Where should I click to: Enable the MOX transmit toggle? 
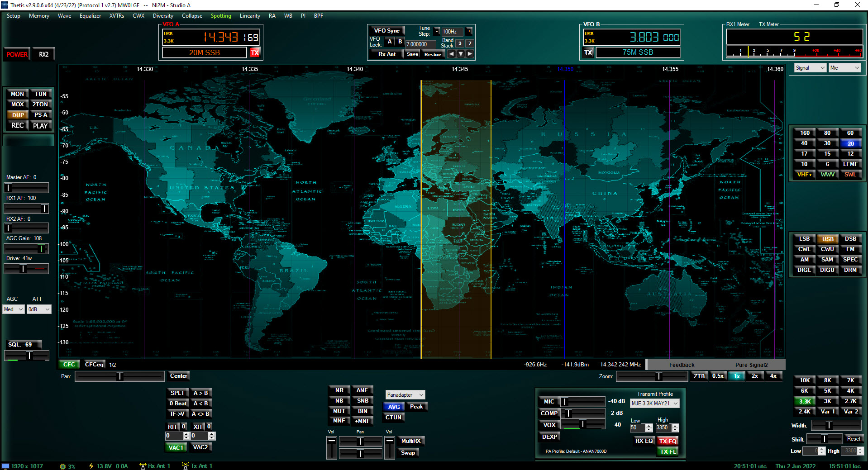pos(17,104)
